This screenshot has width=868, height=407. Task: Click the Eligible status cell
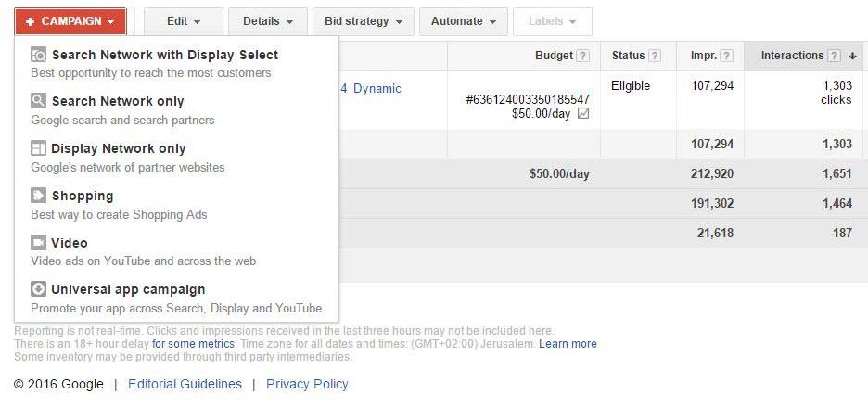coord(631,86)
